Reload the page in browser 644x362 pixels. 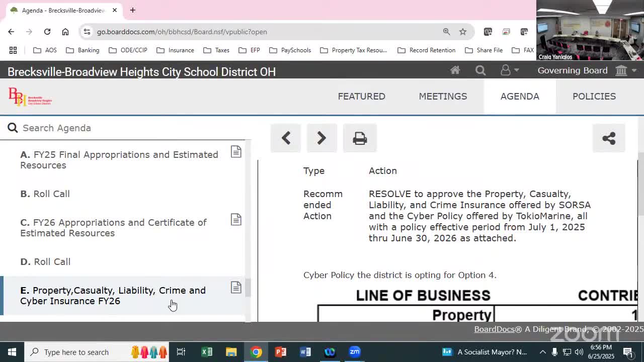47,32
